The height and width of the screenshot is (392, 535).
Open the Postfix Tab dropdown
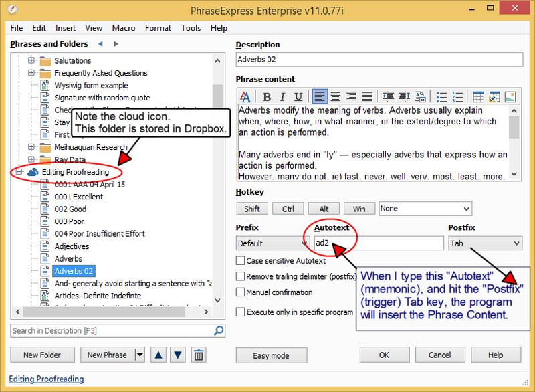click(x=485, y=243)
